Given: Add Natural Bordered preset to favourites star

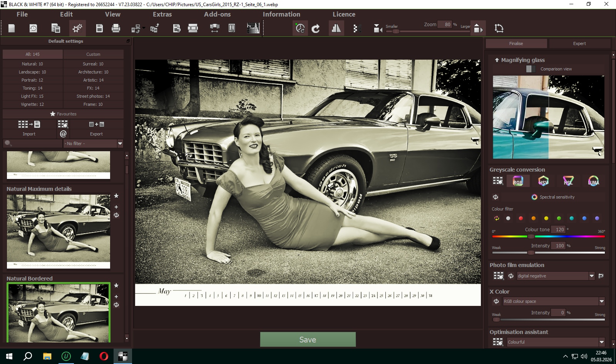Looking at the screenshot, I should pyautogui.click(x=116, y=286).
